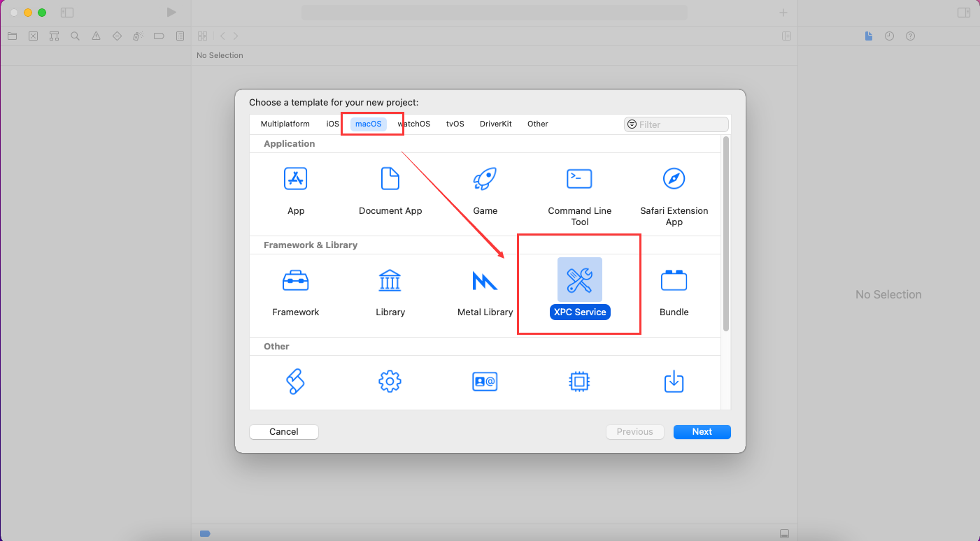Choose the Framework template
The width and height of the screenshot is (980, 541).
point(296,281)
